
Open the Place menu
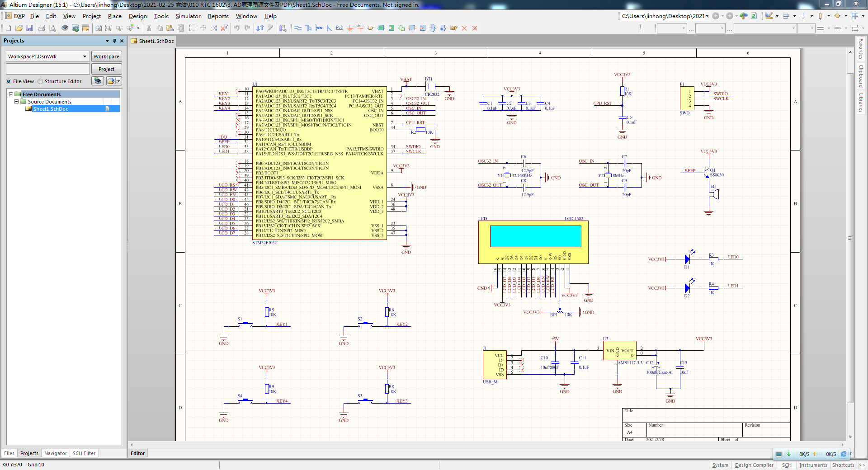[114, 16]
